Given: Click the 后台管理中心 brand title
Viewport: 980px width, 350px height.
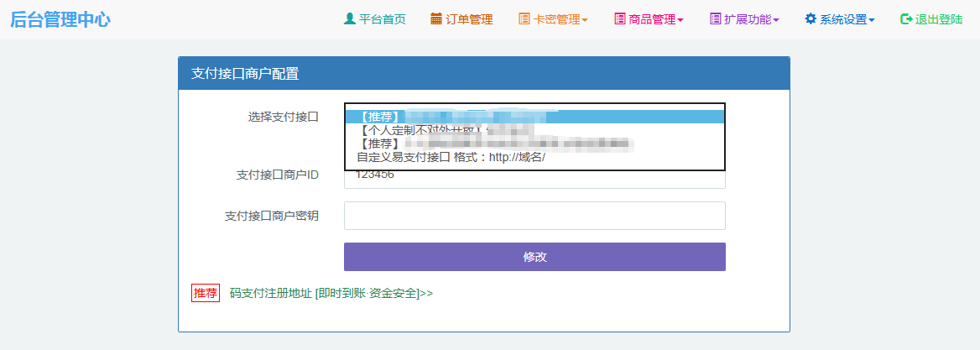Looking at the screenshot, I should tap(60, 19).
